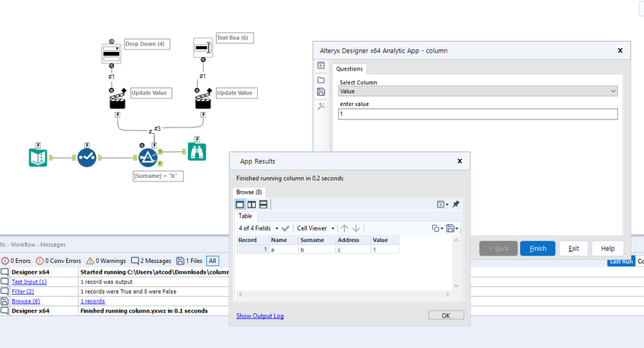Select the Browse (8) results tab
The width and height of the screenshot is (644, 348).
click(249, 192)
